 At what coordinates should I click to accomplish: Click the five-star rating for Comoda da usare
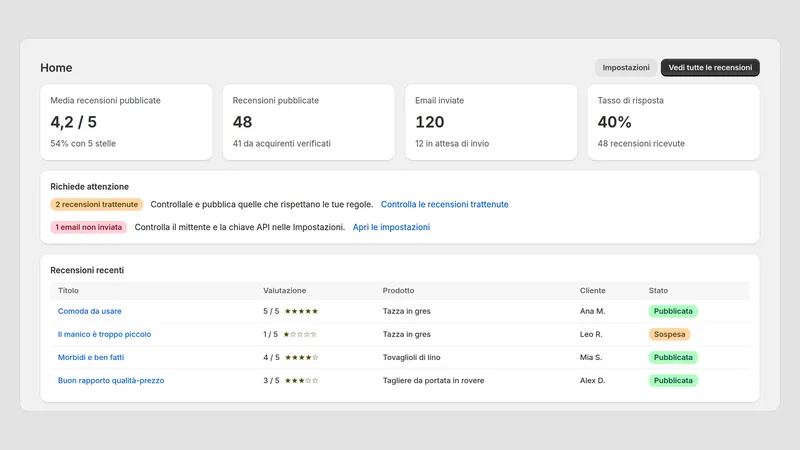pyautogui.click(x=301, y=311)
